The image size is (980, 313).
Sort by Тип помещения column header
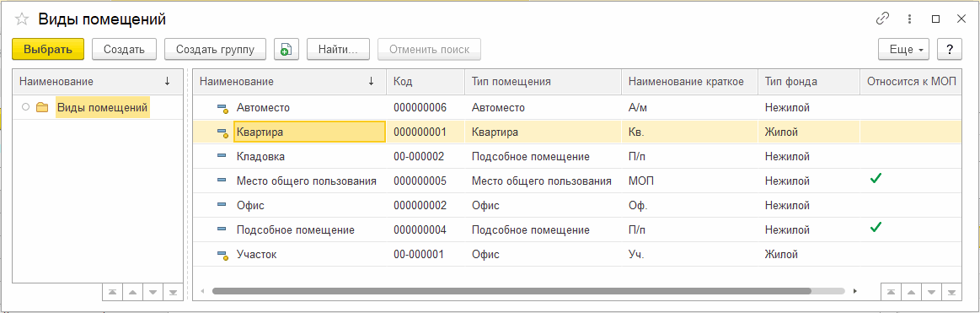pos(544,81)
